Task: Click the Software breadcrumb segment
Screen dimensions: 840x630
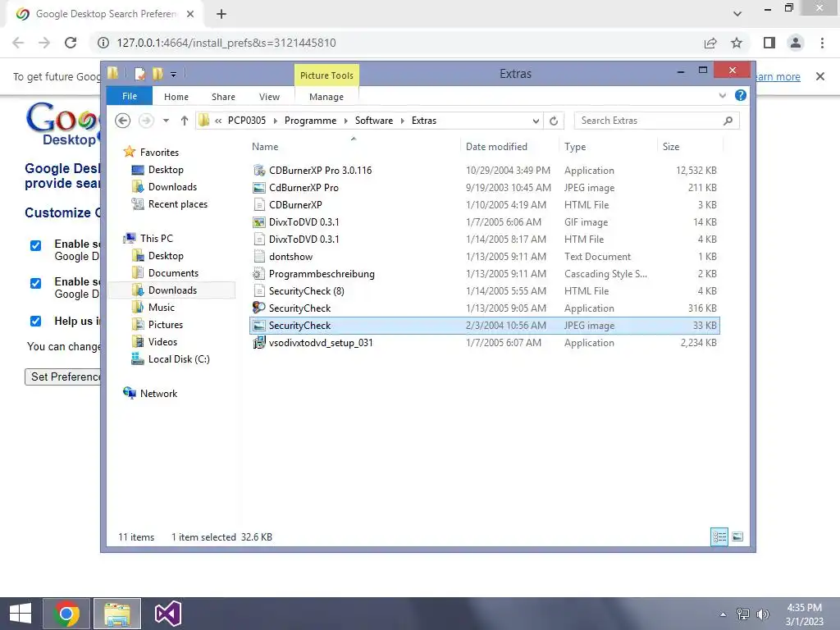Action: [x=374, y=121]
